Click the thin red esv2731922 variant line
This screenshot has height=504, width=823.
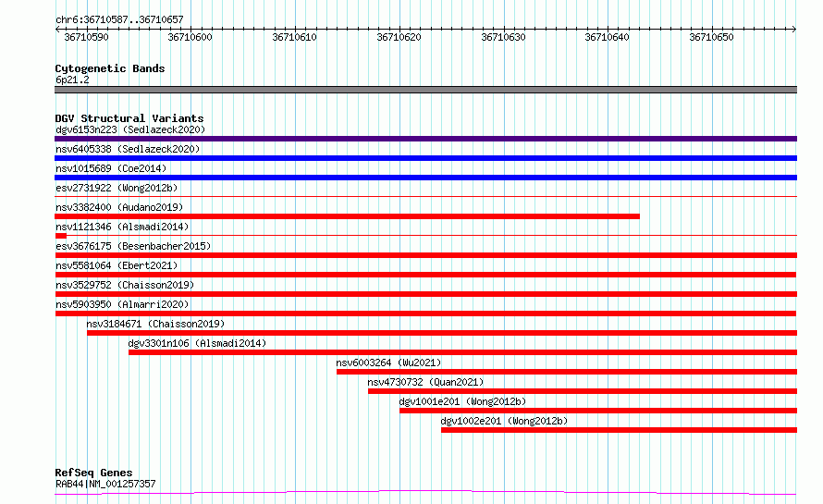pyautogui.click(x=425, y=197)
